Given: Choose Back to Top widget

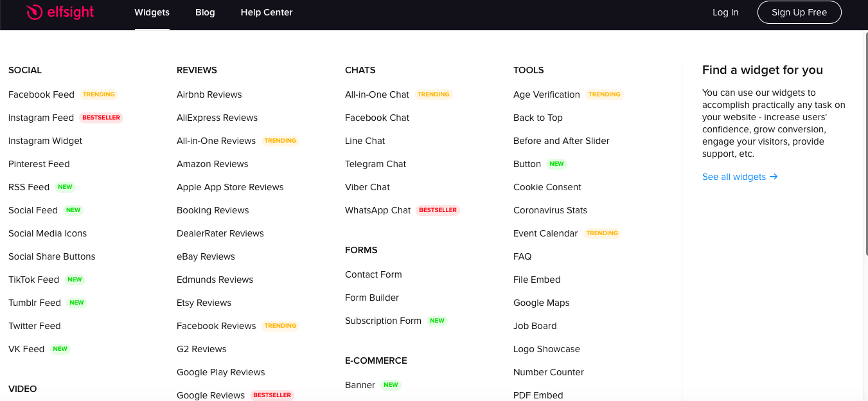Looking at the screenshot, I should click(x=538, y=118).
